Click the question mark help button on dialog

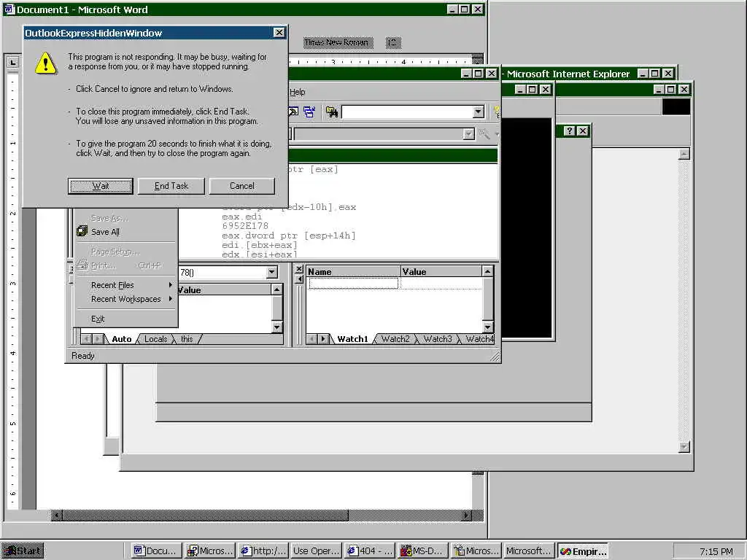pyautogui.click(x=569, y=131)
